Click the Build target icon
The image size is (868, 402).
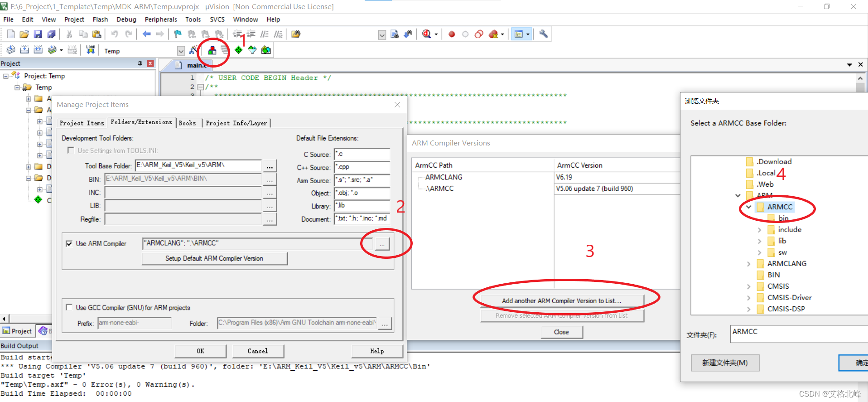tap(24, 50)
